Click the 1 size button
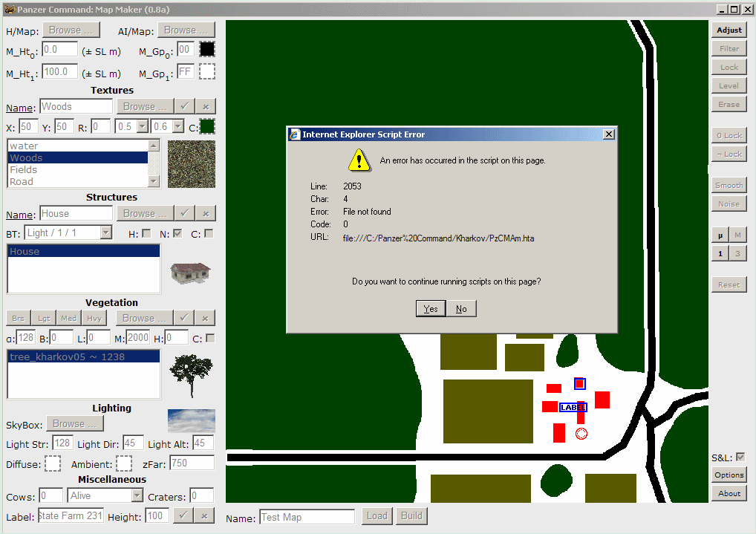This screenshot has width=756, height=534. click(x=720, y=253)
